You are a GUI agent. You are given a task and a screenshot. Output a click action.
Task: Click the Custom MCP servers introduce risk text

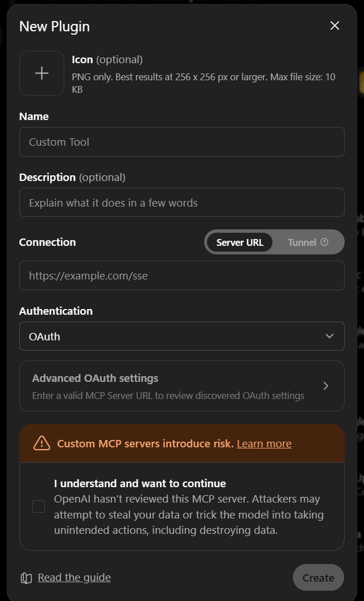(145, 443)
